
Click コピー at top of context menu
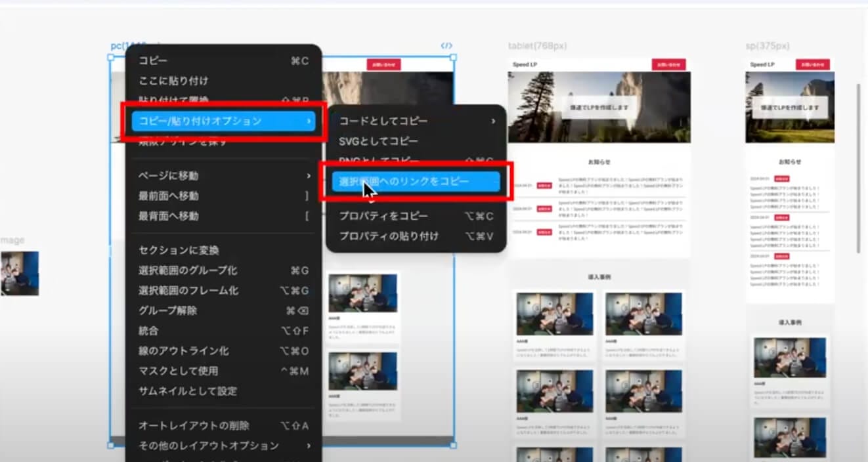pyautogui.click(x=153, y=61)
